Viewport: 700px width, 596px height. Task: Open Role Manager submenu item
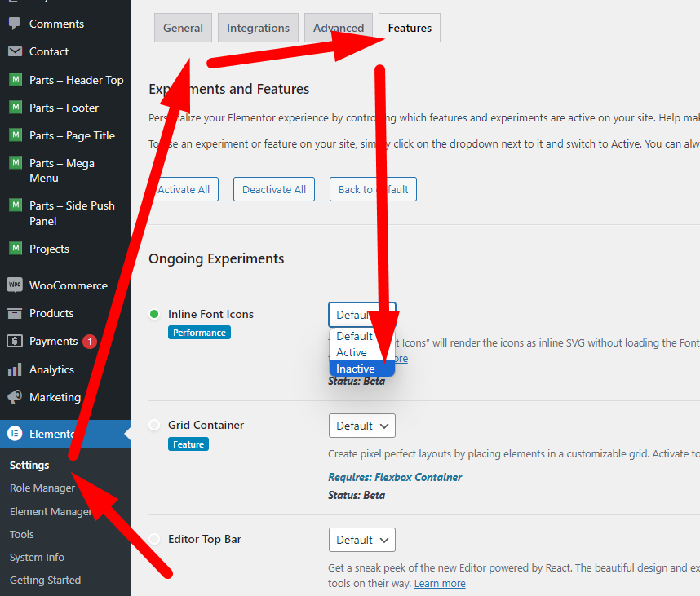pyautogui.click(x=42, y=488)
